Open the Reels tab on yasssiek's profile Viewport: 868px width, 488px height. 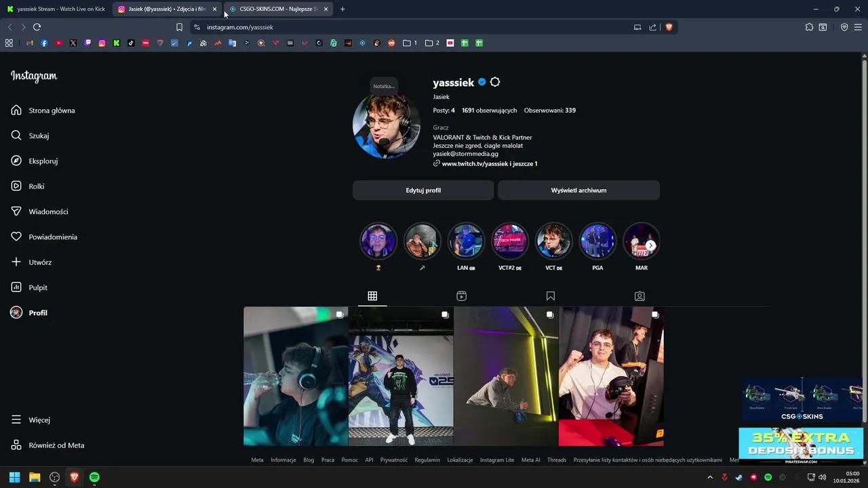(461, 296)
